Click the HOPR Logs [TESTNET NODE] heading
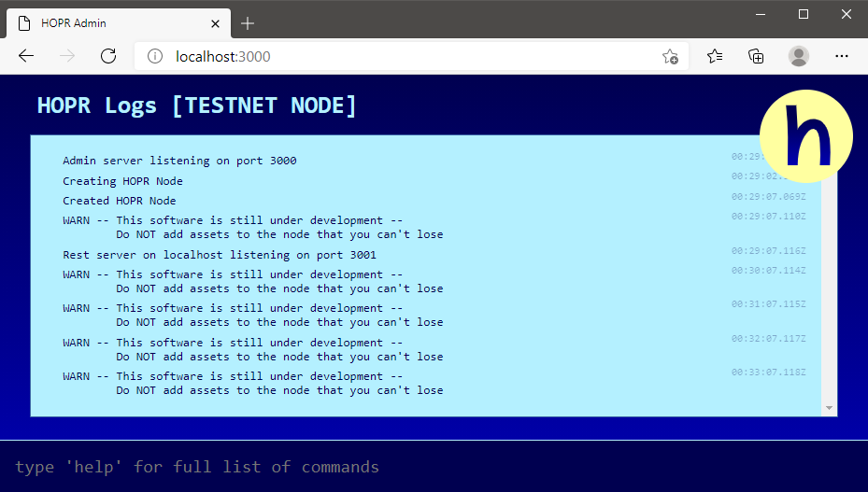This screenshot has height=492, width=868. coord(196,105)
